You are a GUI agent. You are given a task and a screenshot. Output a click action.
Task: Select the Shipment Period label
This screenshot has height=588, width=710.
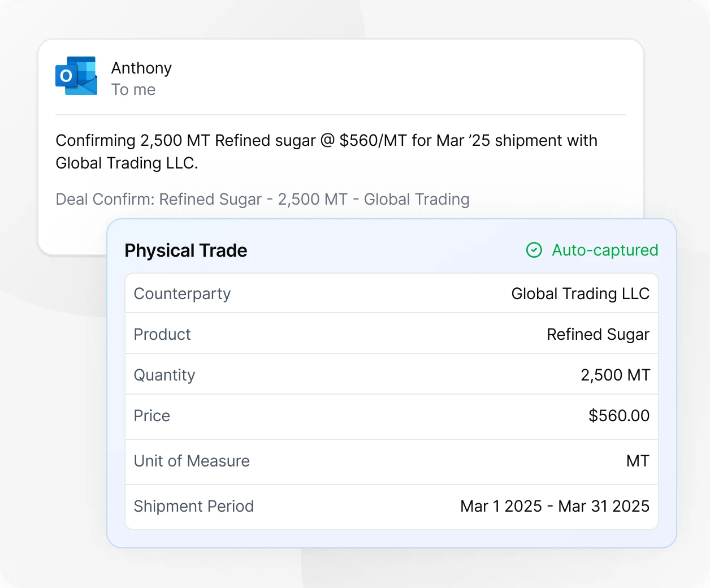pos(194,506)
